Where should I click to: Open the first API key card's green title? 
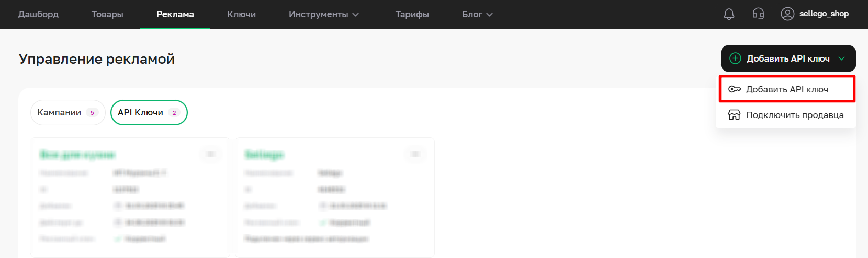[x=77, y=155]
